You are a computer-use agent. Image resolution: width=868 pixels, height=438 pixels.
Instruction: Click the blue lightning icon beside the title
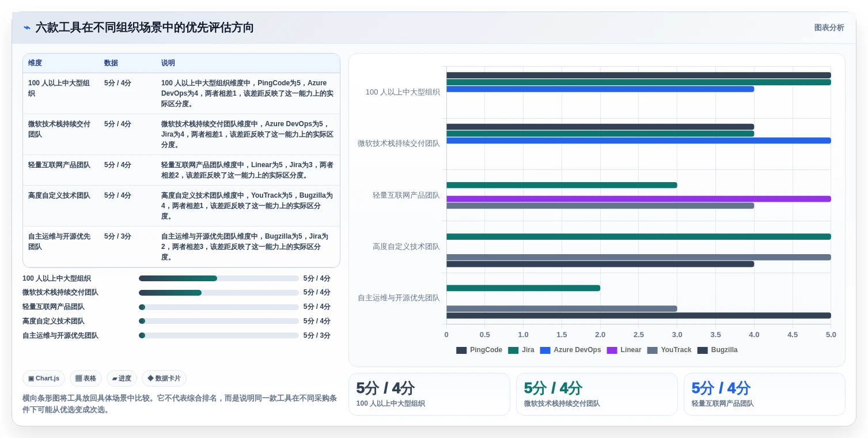tap(27, 28)
